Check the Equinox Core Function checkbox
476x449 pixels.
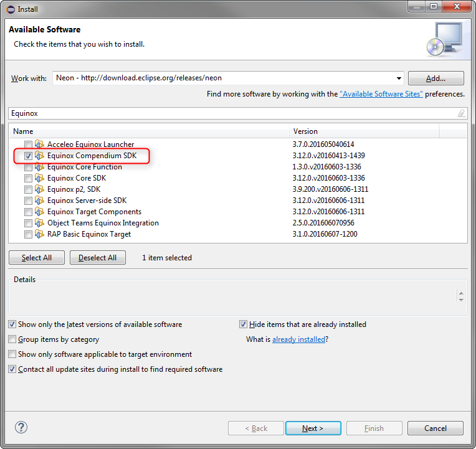[28, 167]
